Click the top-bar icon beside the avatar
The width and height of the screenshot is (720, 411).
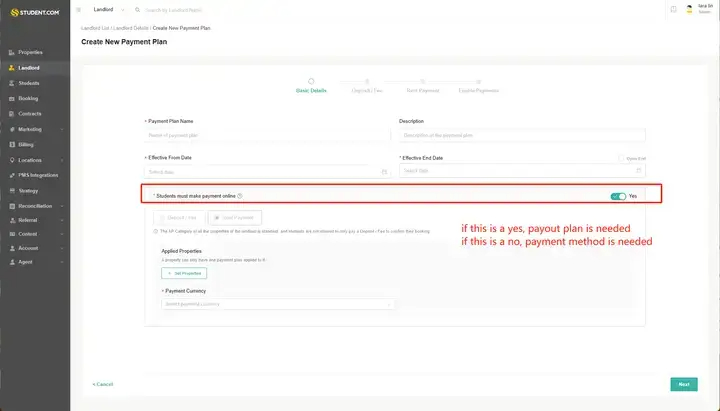674,9
